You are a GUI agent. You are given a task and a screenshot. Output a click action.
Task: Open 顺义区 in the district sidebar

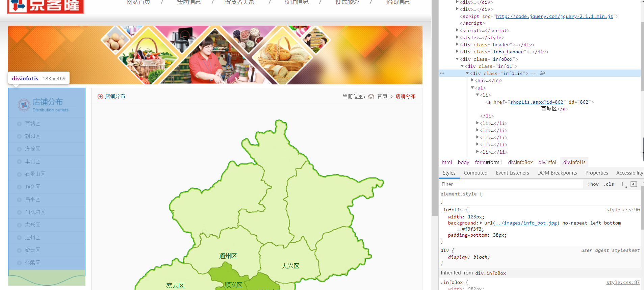pyautogui.click(x=32, y=187)
